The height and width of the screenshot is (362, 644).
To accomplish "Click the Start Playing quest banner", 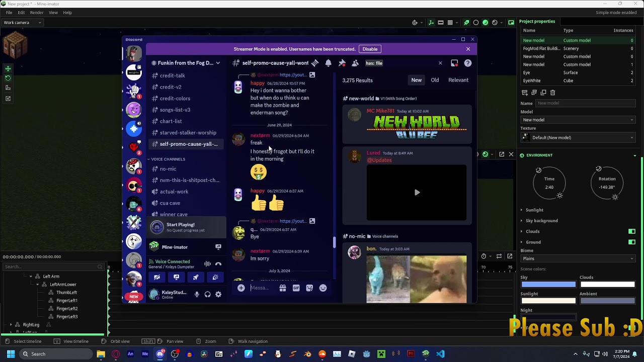I will coord(186,227).
